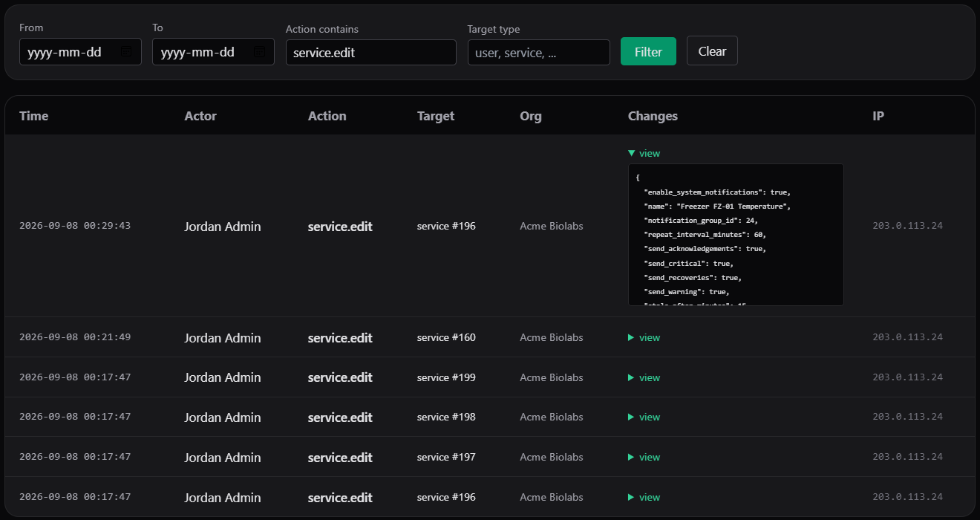Click Acme Biolabs in service #198 row
The height and width of the screenshot is (520, 980).
click(x=552, y=417)
